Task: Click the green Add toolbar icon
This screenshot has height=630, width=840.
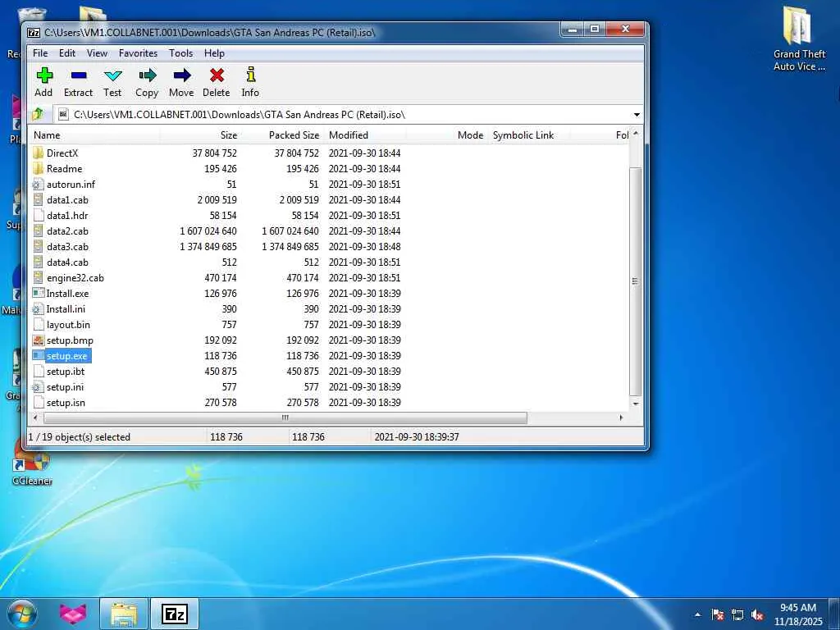Action: tap(44, 76)
